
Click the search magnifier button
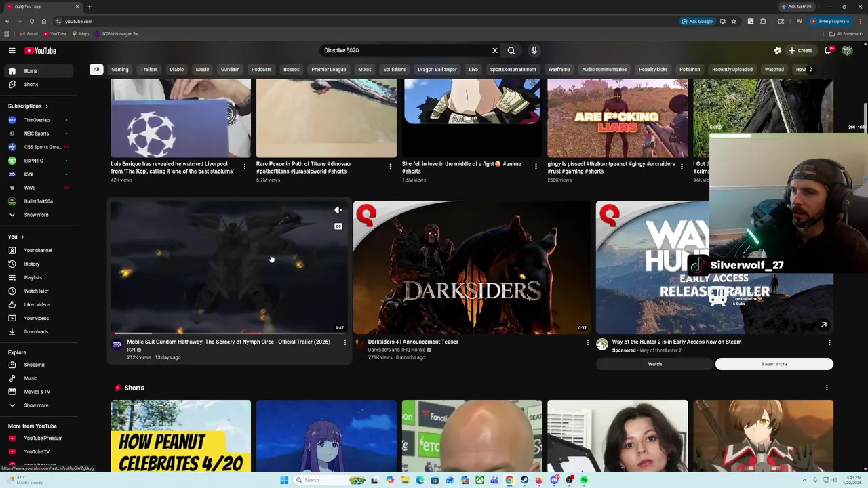click(x=511, y=50)
